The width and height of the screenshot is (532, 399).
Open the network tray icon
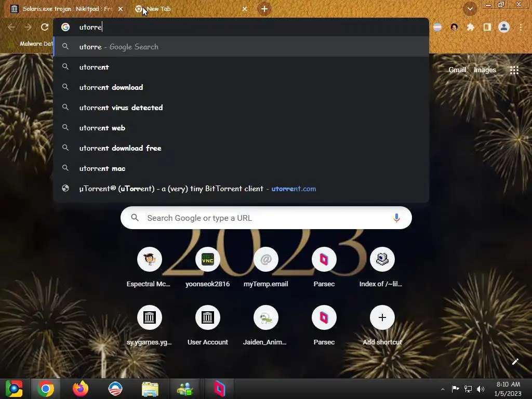[468, 389]
